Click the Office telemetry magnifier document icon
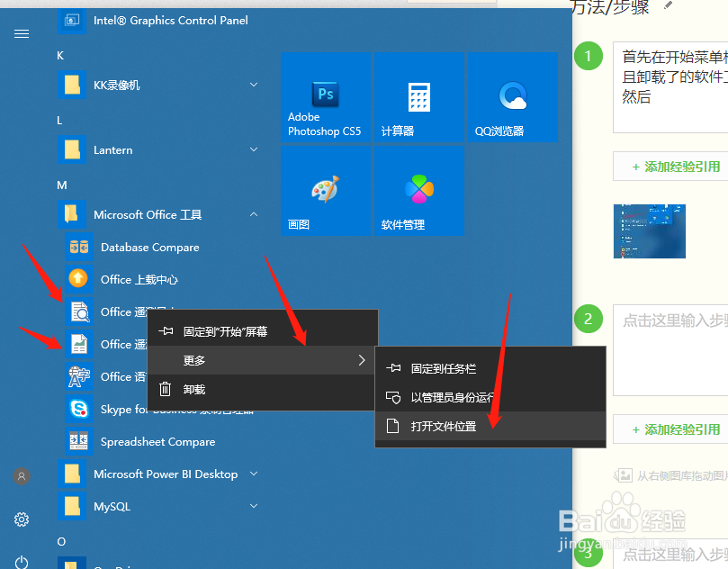The height and width of the screenshot is (569, 728). [x=79, y=312]
